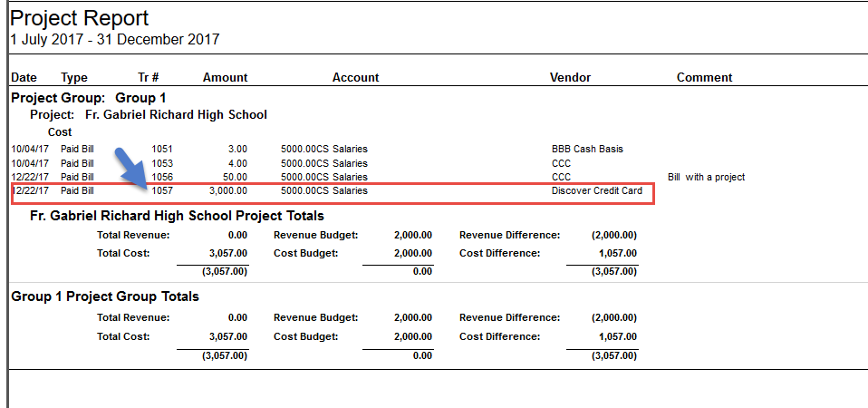
Task: Click Cost Difference value 1,057.00 in Project Totals
Action: pyautogui.click(x=618, y=254)
